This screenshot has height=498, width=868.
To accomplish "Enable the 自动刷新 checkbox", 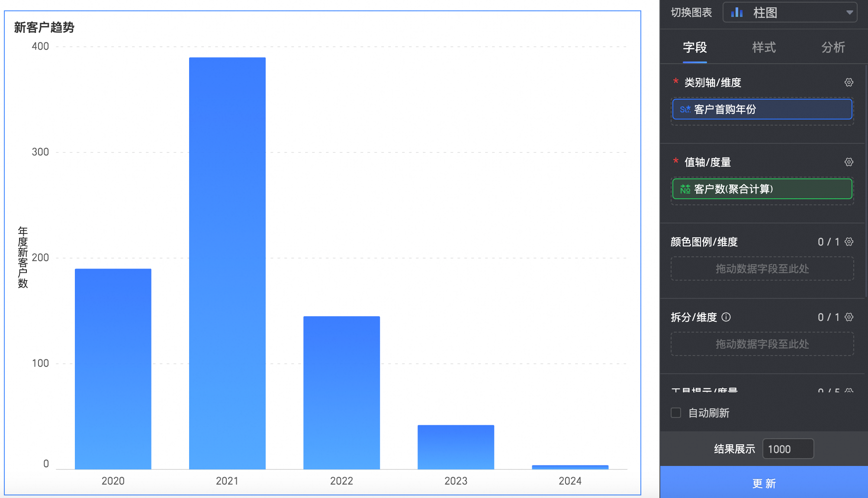I will [x=675, y=413].
